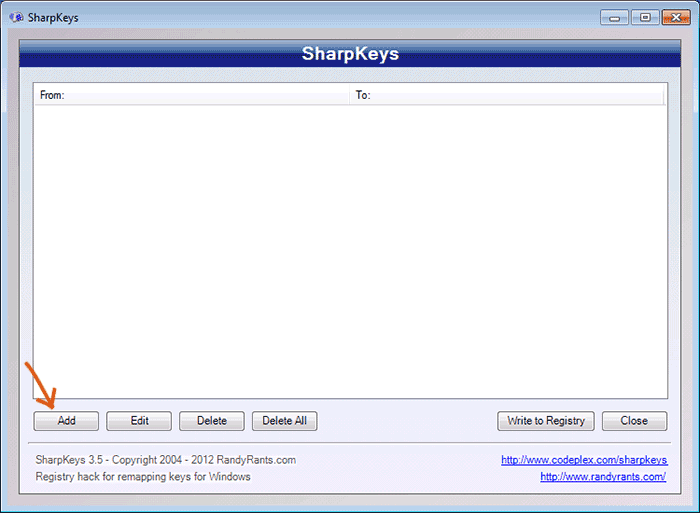Viewport: 700px width, 513px height.
Task: Minimize the SharpKeys window
Action: (x=615, y=17)
